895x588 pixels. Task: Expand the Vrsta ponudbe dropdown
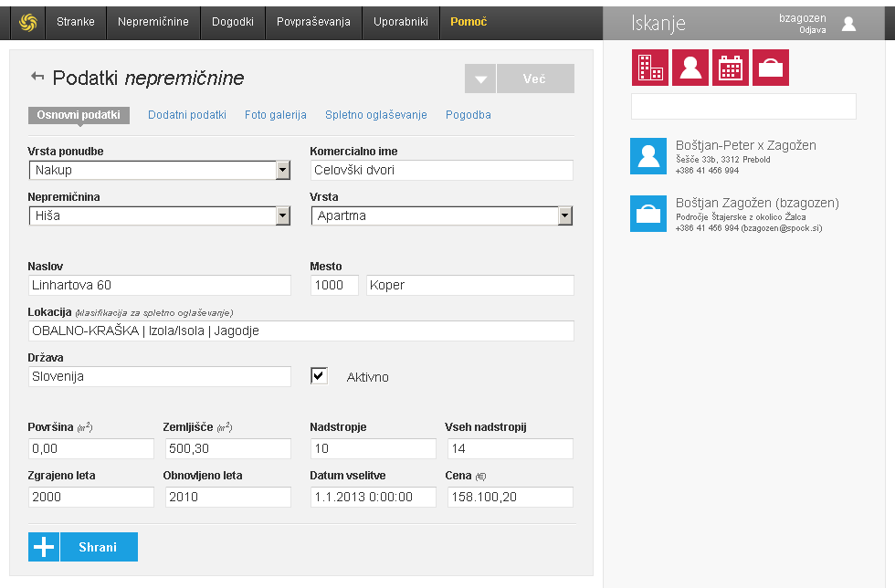(283, 170)
